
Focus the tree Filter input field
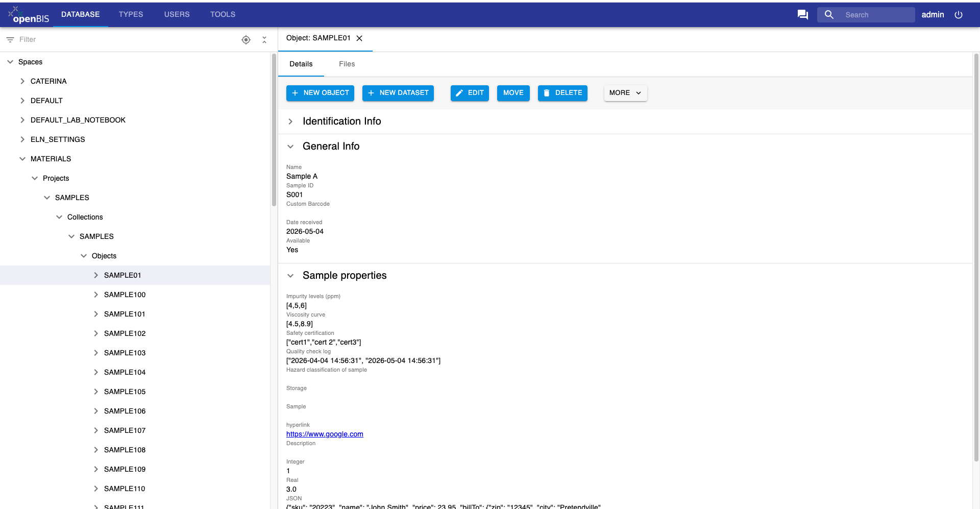(x=127, y=39)
